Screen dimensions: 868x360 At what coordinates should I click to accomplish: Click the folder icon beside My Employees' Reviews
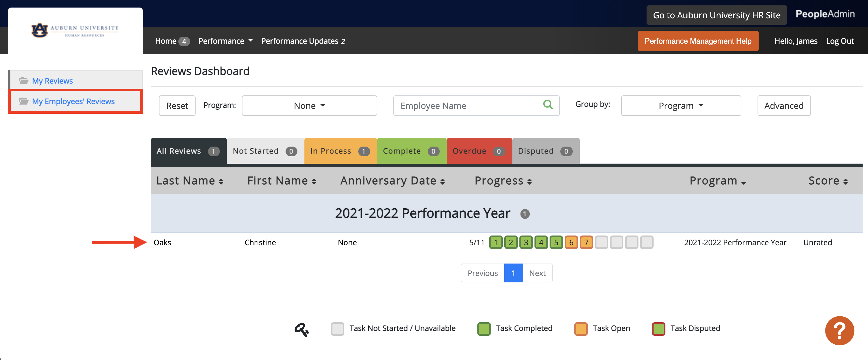[24, 101]
